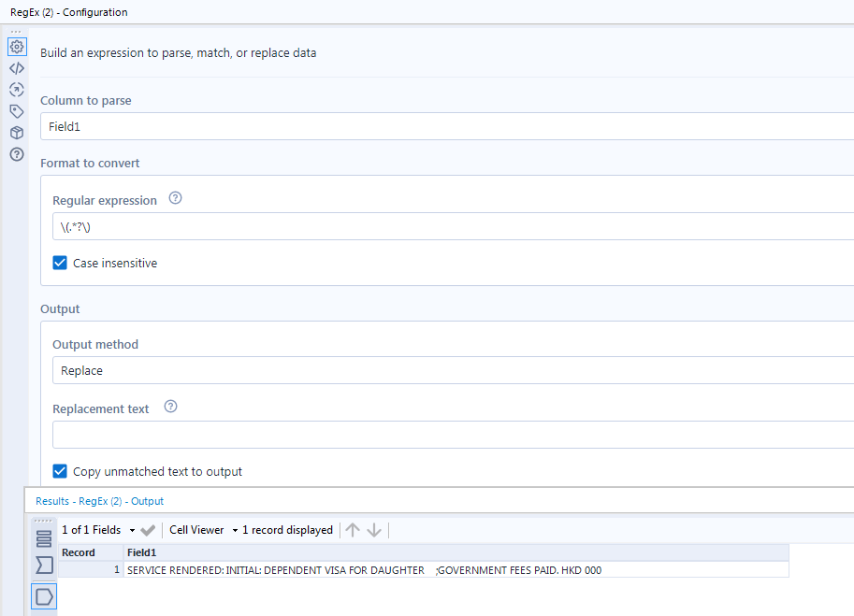
Task: Click help icon next to Replacement text
Action: click(x=170, y=408)
